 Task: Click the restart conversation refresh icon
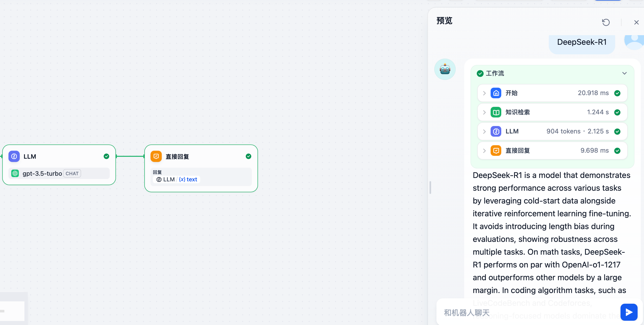pyautogui.click(x=606, y=22)
